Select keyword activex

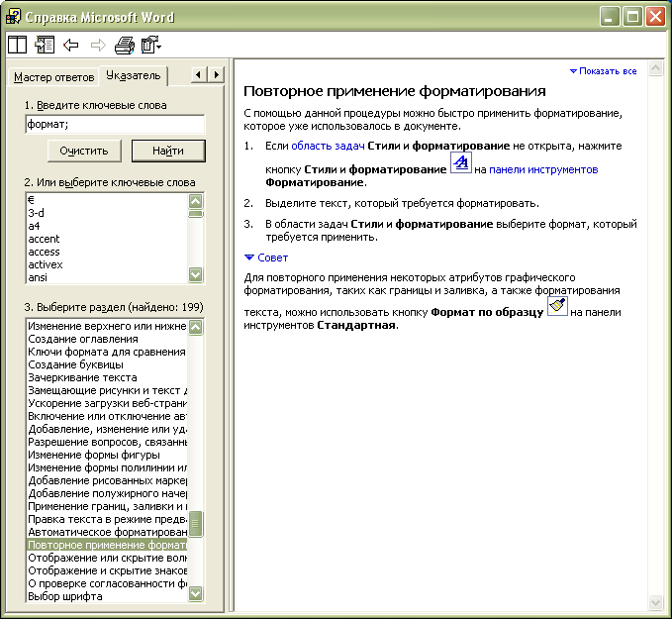pos(107,264)
